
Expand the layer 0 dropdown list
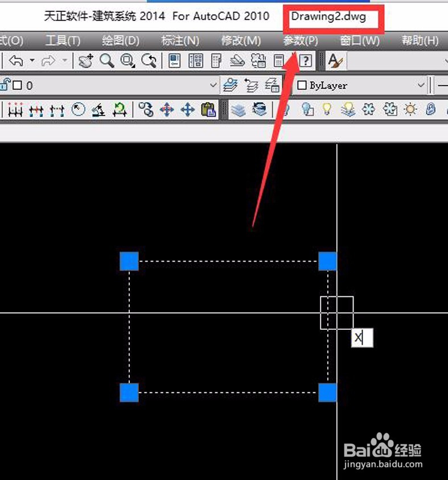(213, 85)
